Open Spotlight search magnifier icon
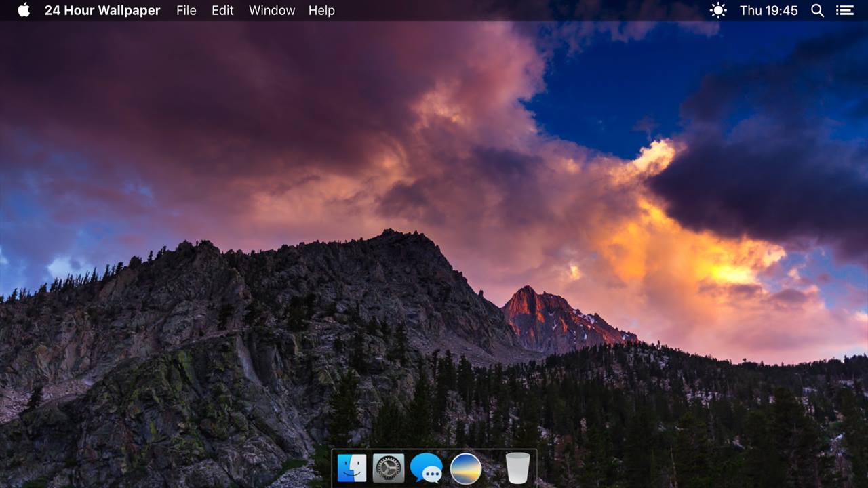Viewport: 868px width, 488px height. point(818,10)
